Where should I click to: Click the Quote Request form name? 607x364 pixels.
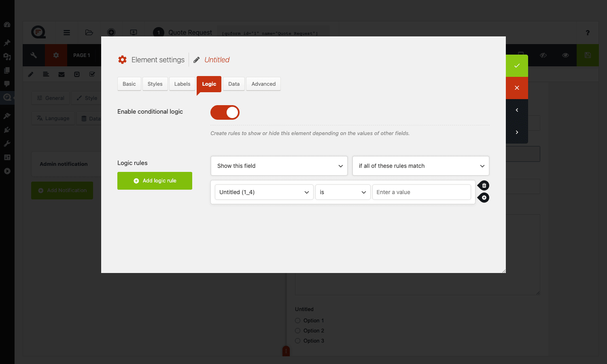[190, 32]
